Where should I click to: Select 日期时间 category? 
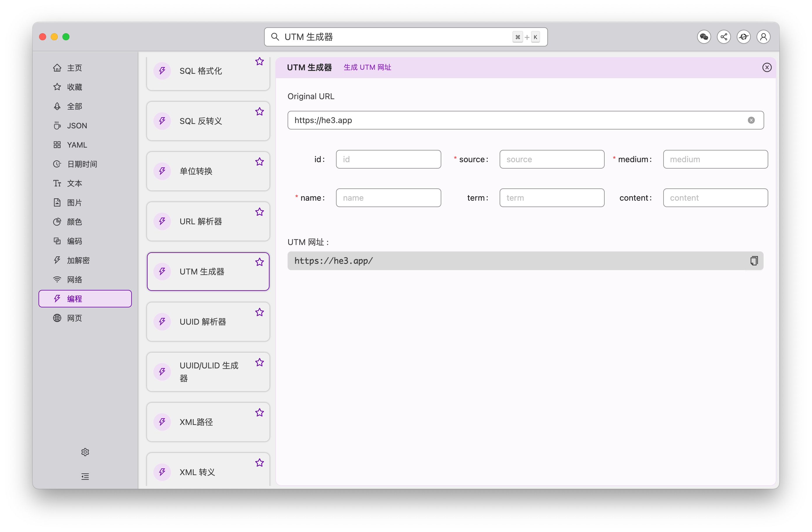click(x=85, y=164)
